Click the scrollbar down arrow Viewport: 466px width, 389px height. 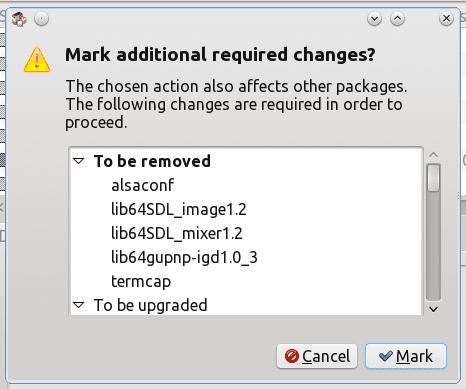pos(433,309)
